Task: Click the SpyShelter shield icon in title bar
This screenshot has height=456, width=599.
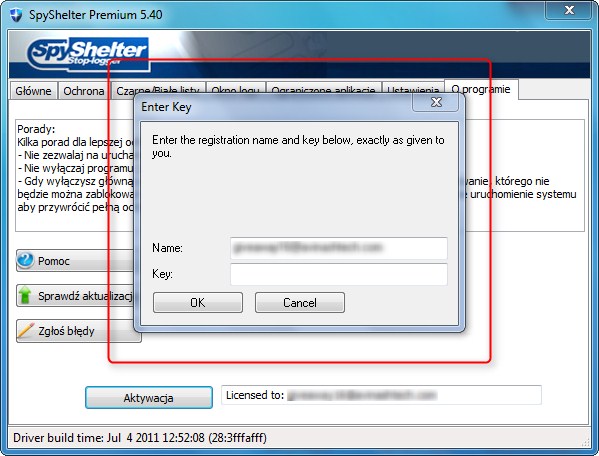Action: tap(16, 15)
